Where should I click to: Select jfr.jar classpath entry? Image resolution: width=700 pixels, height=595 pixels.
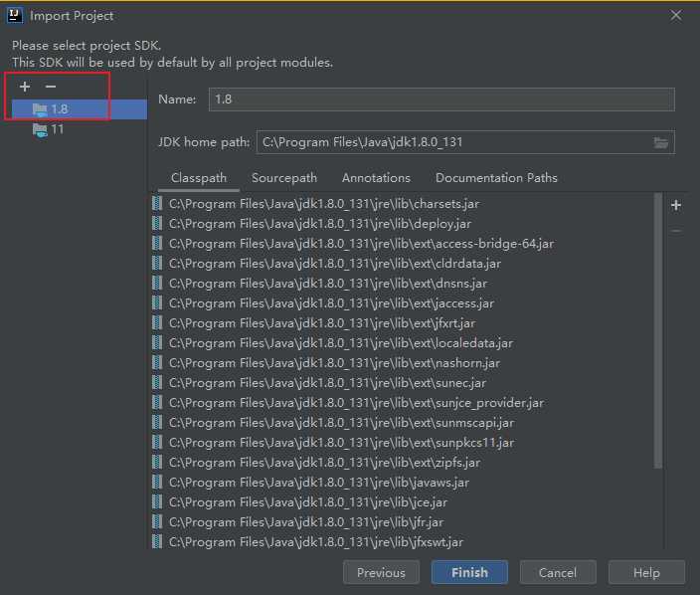coord(402,522)
